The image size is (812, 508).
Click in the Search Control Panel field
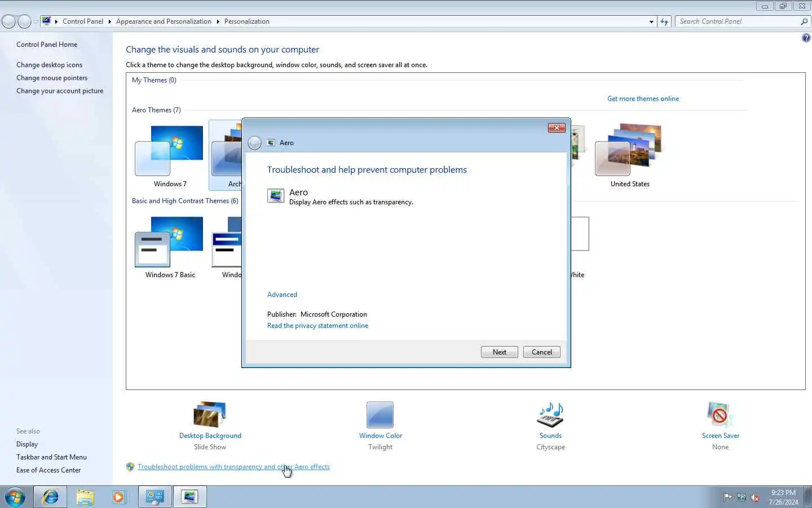click(x=737, y=21)
